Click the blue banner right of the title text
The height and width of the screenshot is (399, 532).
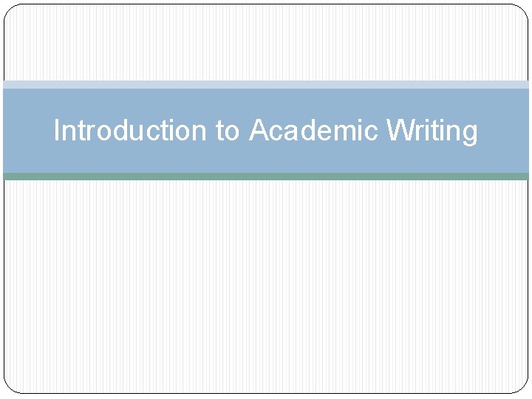pyautogui.click(x=503, y=131)
